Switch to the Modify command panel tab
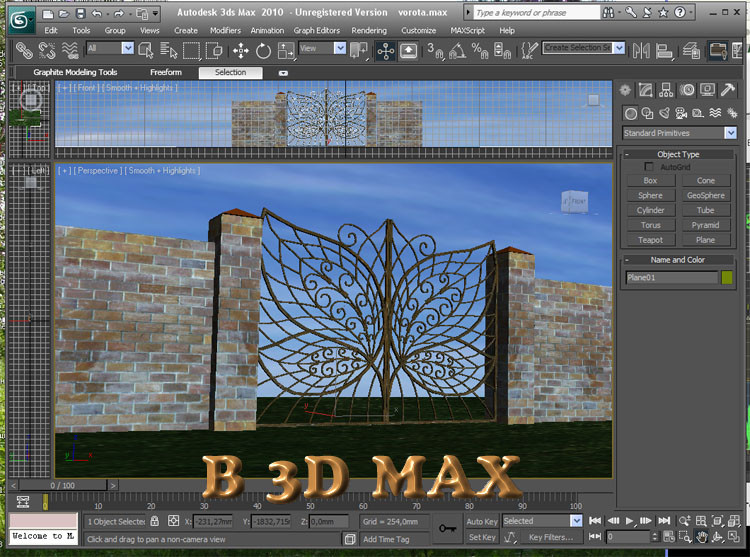The image size is (750, 557). coord(645,90)
